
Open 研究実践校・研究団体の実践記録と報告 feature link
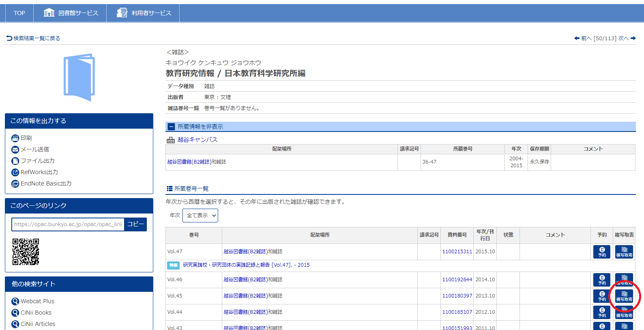coord(246,265)
